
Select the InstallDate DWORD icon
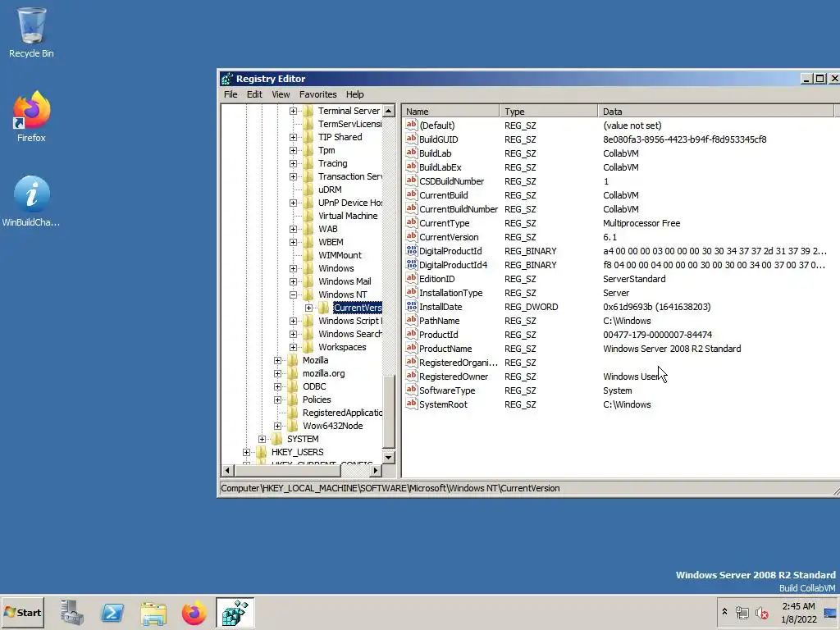412,306
